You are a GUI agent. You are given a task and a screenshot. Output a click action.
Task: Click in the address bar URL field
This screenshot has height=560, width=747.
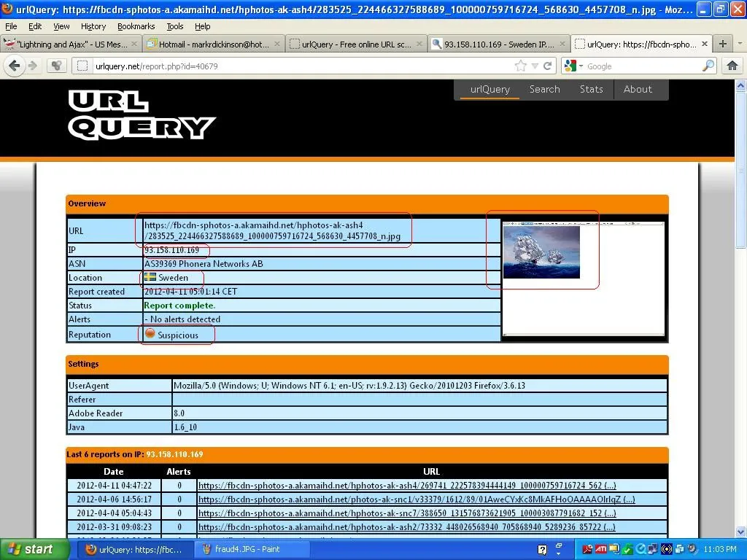click(x=292, y=66)
